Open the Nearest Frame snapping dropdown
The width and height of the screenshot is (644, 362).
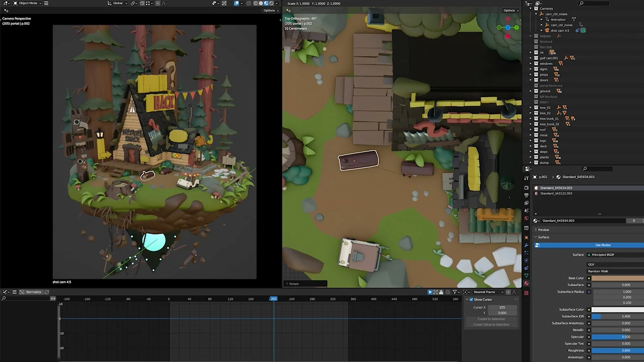click(488, 292)
